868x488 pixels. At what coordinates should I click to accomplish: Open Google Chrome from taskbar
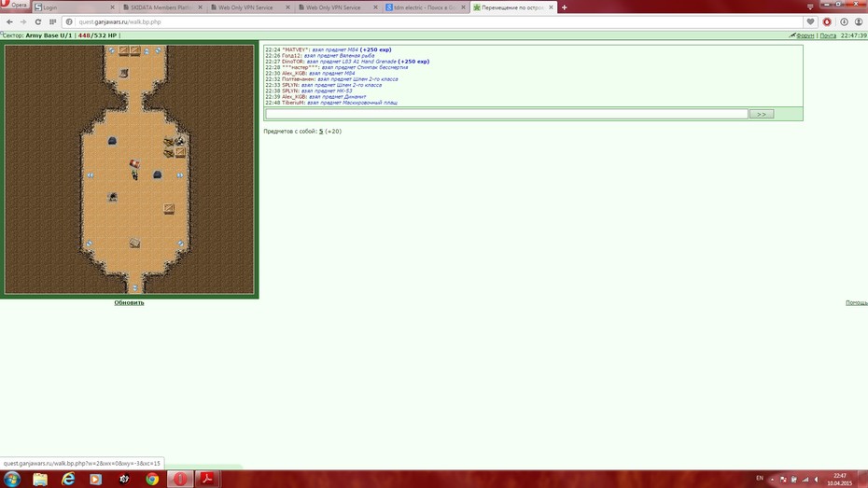(x=152, y=480)
